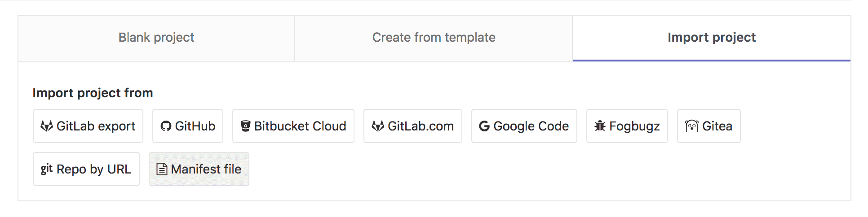Image resolution: width=868 pixels, height=217 pixels.
Task: Choose Google Code as import source
Action: pyautogui.click(x=524, y=126)
